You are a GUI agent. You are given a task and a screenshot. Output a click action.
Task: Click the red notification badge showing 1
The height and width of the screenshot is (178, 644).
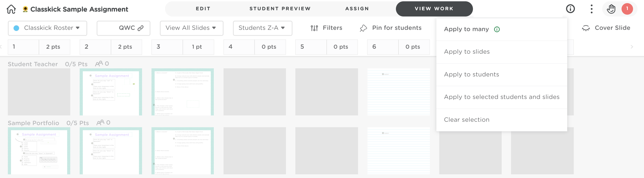coord(627,9)
